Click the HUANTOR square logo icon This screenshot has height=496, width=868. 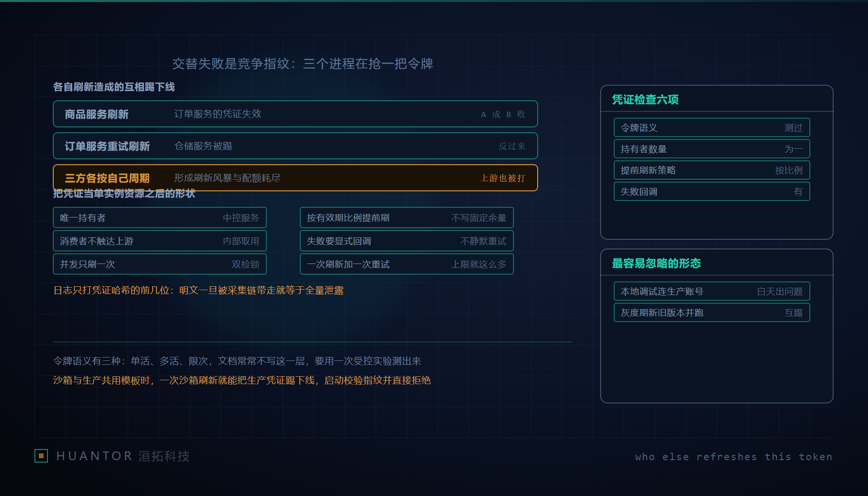tap(41, 456)
